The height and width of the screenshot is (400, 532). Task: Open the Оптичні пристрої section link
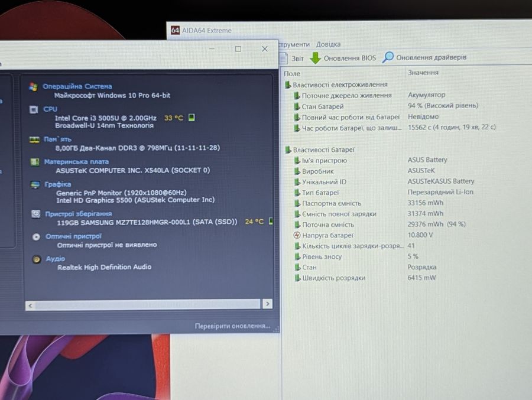(x=74, y=236)
